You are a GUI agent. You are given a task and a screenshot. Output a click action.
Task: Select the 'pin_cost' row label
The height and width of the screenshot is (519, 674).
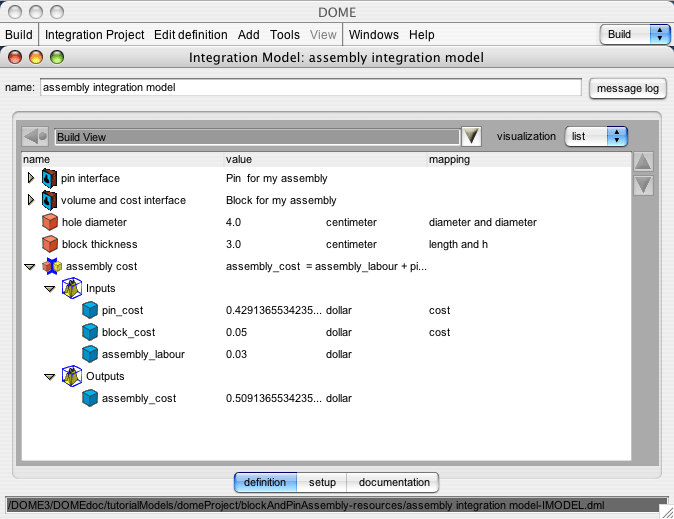click(123, 310)
